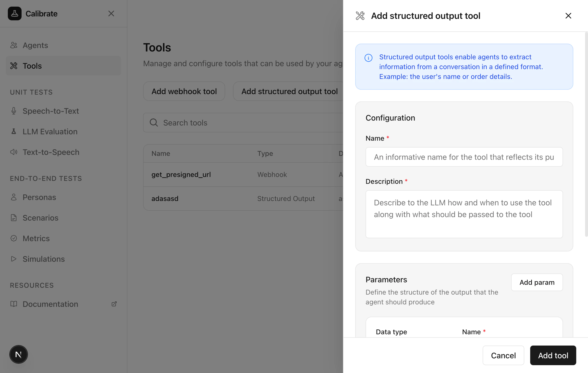
Task: Click the Name input field
Action: pos(464,157)
